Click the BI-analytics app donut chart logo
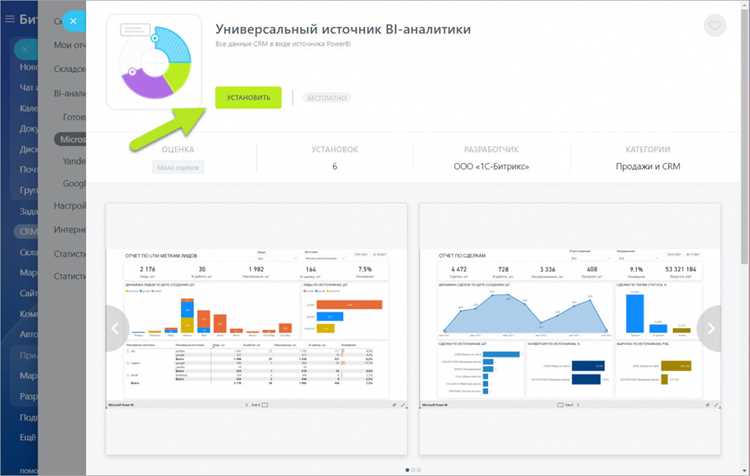Image resolution: width=750 pixels, height=476 pixels. pos(154,62)
